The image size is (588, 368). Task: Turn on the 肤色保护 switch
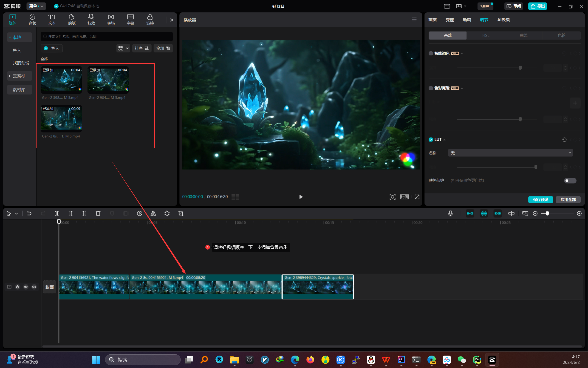(570, 181)
